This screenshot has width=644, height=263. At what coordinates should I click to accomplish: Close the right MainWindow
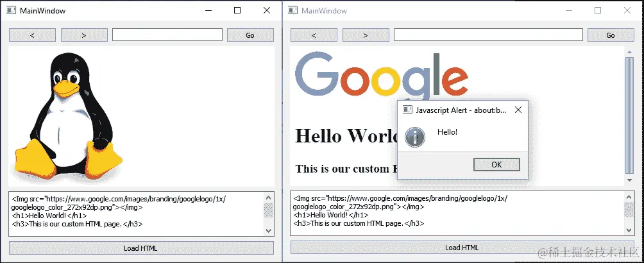tap(627, 10)
